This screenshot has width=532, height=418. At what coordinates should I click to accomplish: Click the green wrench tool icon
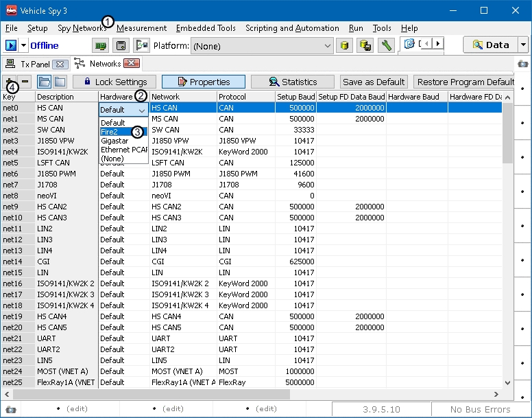coord(386,45)
